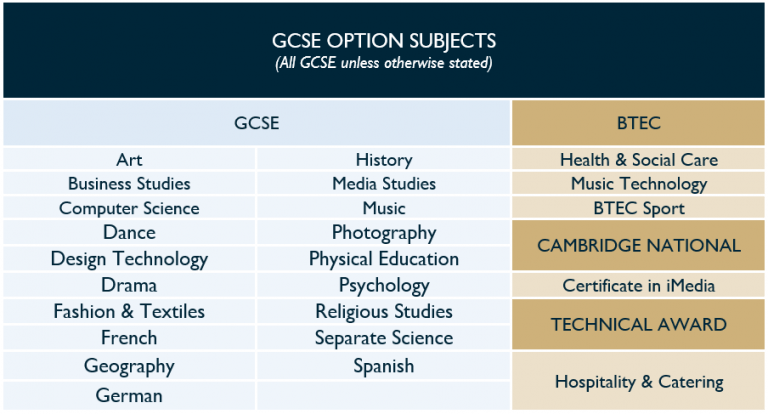Viewport: 768px width, 414px height.
Task: Select Certificate in iMedia cell
Action: point(639,286)
